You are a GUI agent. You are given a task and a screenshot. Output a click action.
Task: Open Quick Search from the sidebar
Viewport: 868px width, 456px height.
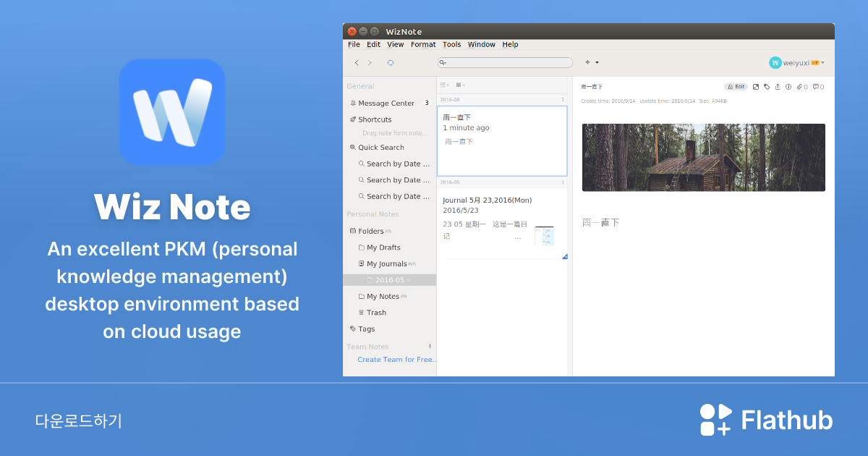pyautogui.click(x=381, y=147)
